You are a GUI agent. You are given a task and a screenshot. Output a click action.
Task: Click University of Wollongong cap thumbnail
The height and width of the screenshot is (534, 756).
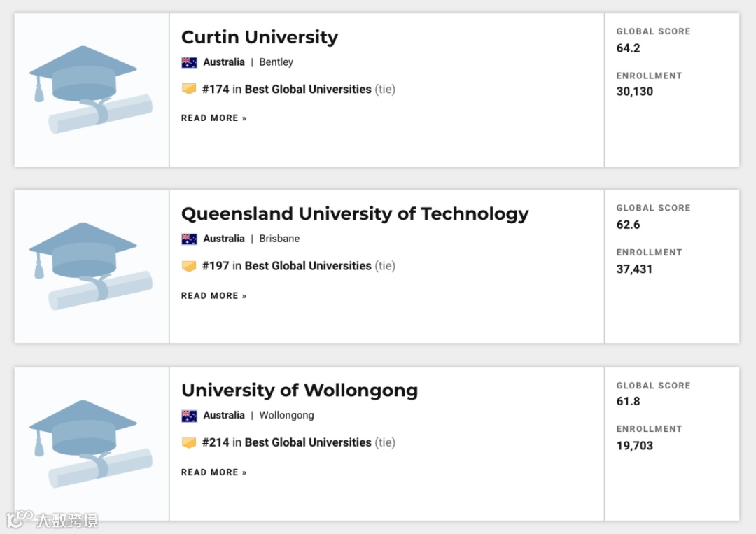(91, 444)
